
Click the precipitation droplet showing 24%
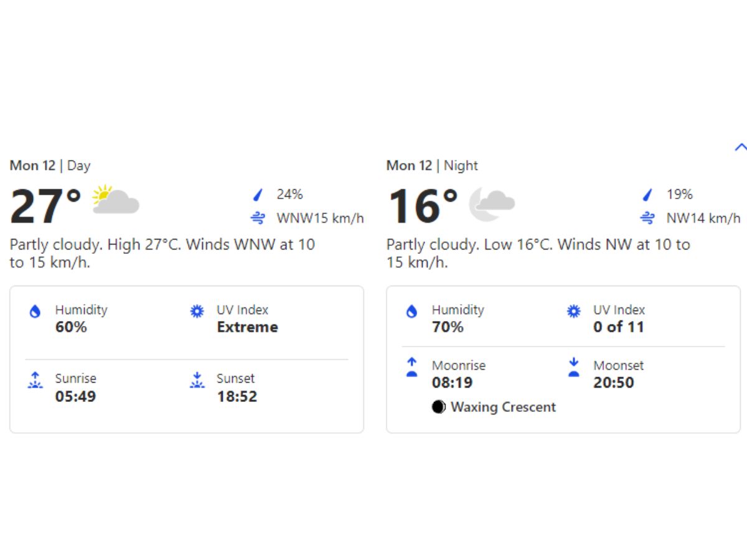(257, 194)
